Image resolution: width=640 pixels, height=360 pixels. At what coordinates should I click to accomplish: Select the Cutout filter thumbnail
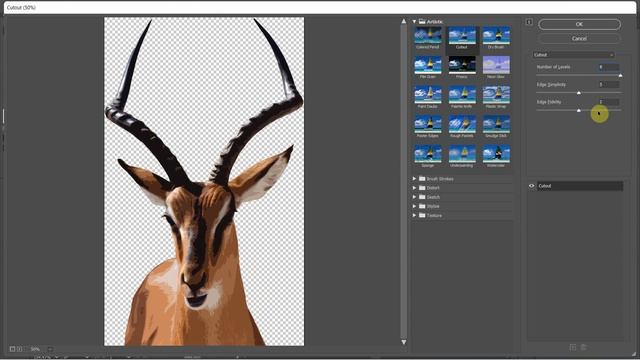pos(462,36)
